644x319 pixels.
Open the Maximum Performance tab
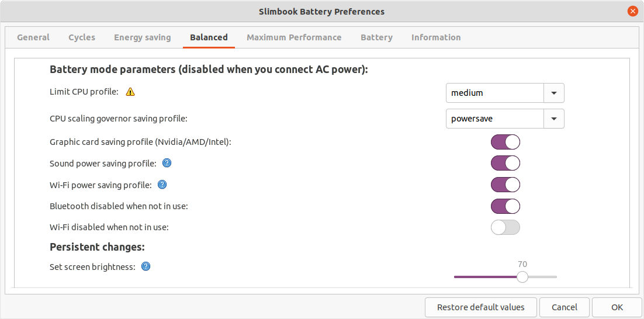(294, 37)
